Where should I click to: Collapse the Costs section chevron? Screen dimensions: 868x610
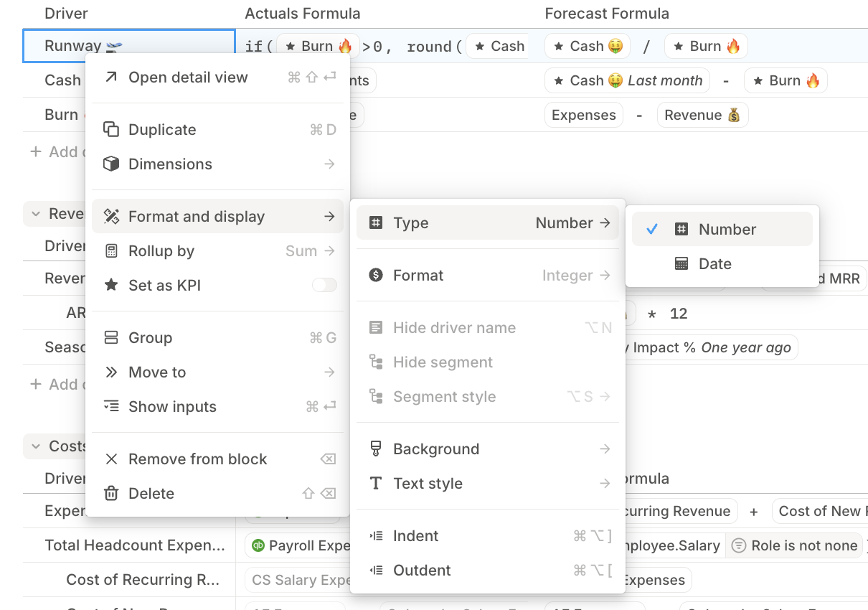[x=34, y=446]
